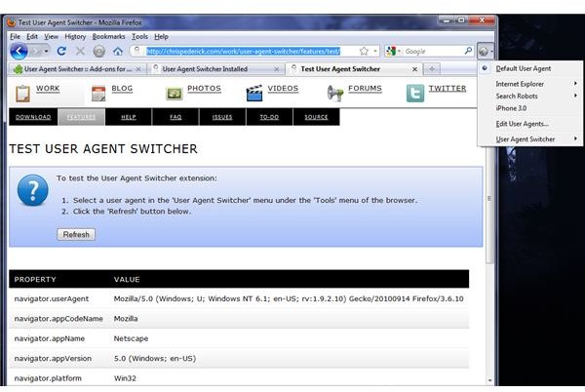
Task: Open the back history dropdown arrow
Action: 46,51
